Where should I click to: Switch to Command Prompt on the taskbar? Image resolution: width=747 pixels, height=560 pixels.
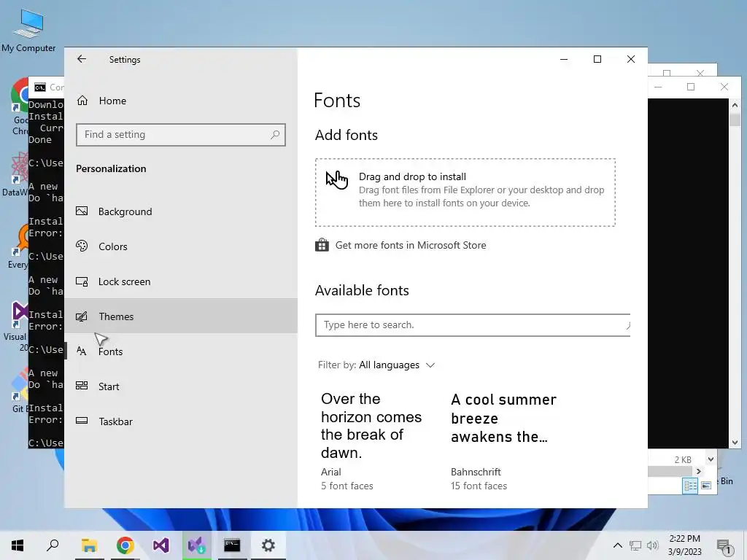[x=232, y=545]
